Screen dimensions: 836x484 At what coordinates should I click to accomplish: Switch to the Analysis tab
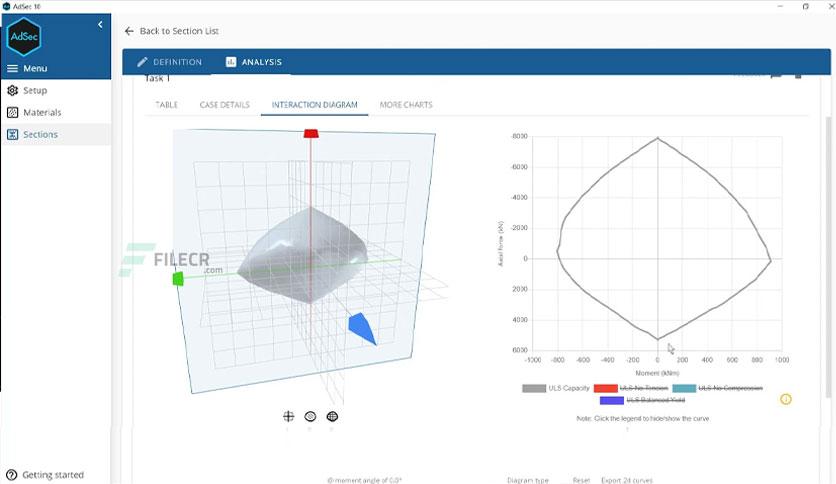coord(254,62)
